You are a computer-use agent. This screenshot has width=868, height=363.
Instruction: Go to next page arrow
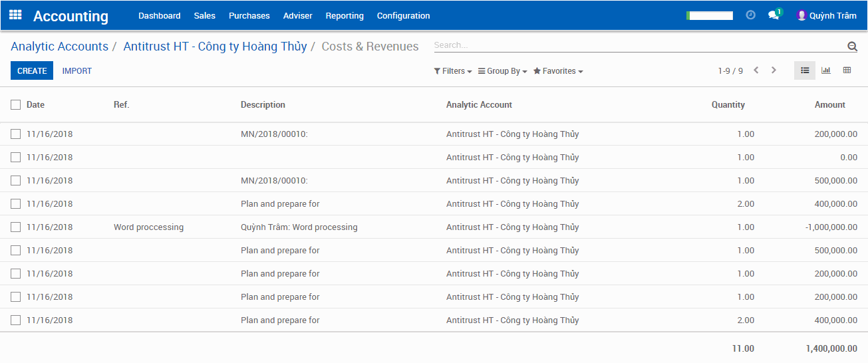tap(774, 70)
